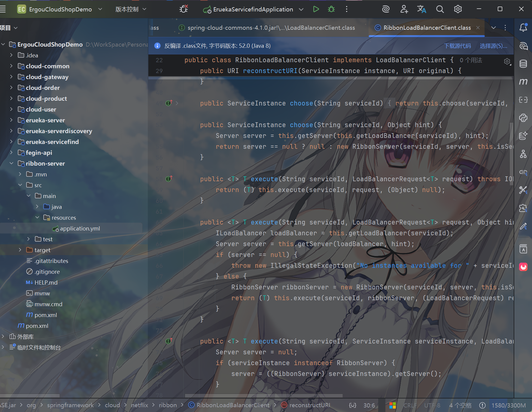Click the memory indicator 1580/3300M
The width and height of the screenshot is (532, 412).
point(508,405)
